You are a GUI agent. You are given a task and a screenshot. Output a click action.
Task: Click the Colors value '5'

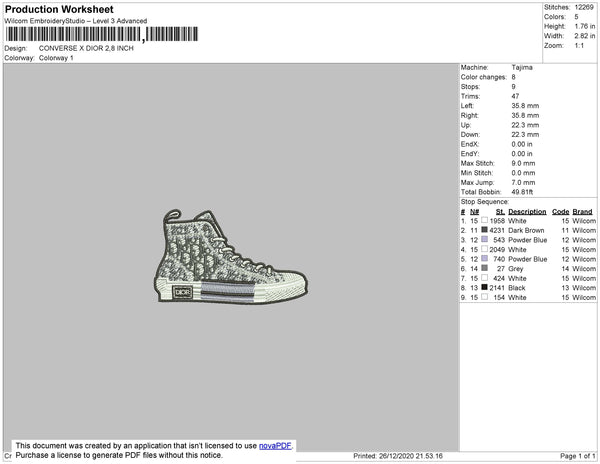[576, 17]
